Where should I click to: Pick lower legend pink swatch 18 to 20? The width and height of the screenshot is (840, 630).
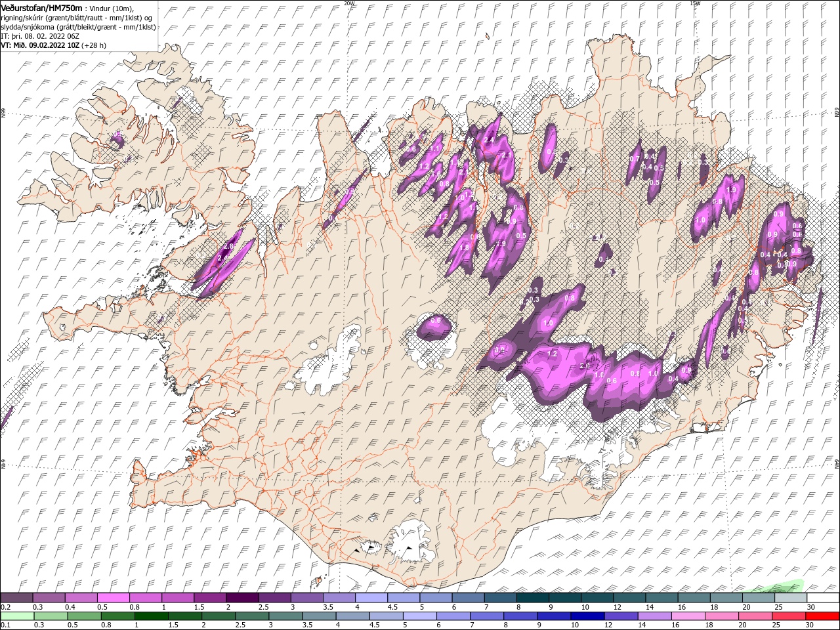point(722,616)
